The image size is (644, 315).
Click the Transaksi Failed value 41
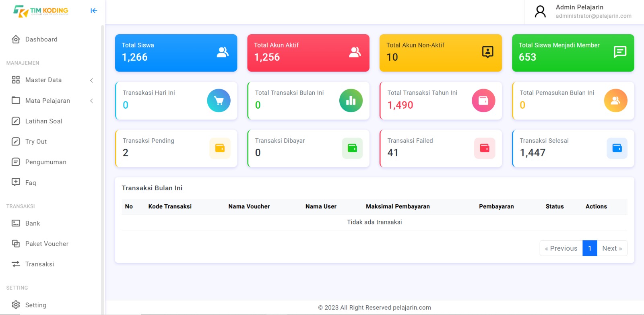point(393,152)
